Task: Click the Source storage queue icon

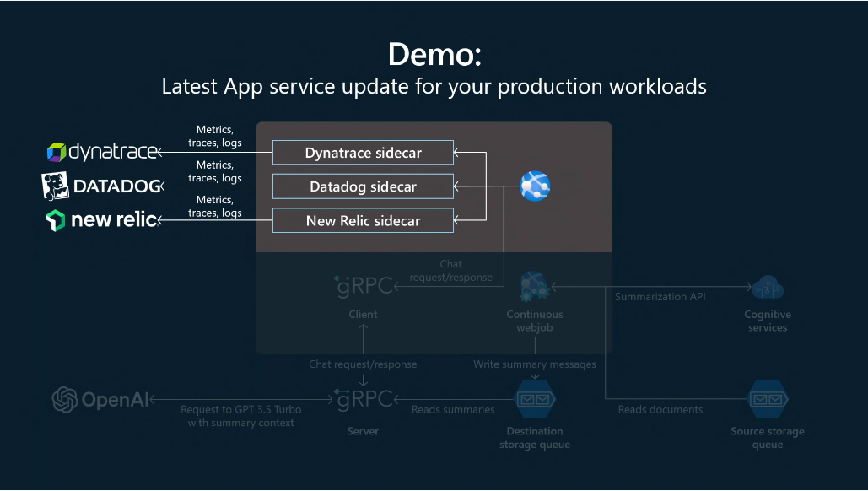Action: 768,398
